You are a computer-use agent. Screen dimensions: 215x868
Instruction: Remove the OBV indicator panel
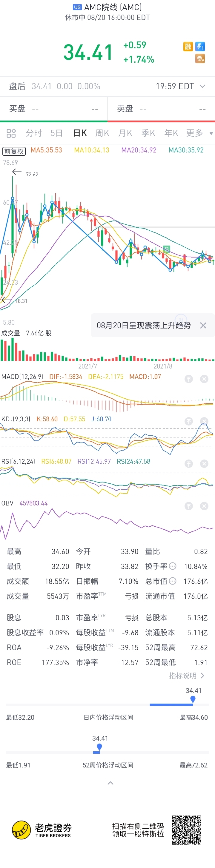(204, 506)
